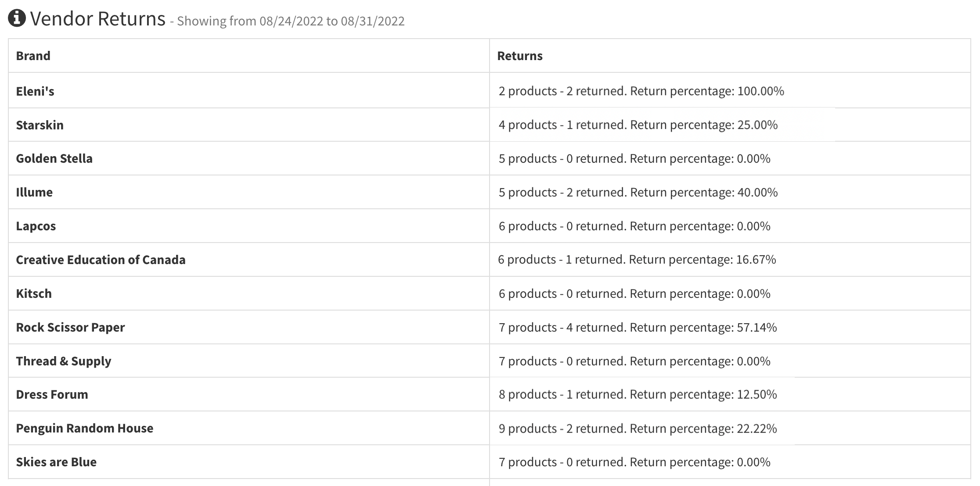Click the Returns column header
Viewport: 980px width, 486px height.
pos(520,56)
